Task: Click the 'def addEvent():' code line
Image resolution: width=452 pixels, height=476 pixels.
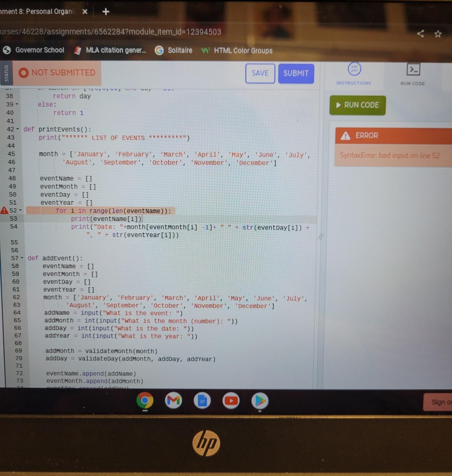Action: [x=55, y=258]
